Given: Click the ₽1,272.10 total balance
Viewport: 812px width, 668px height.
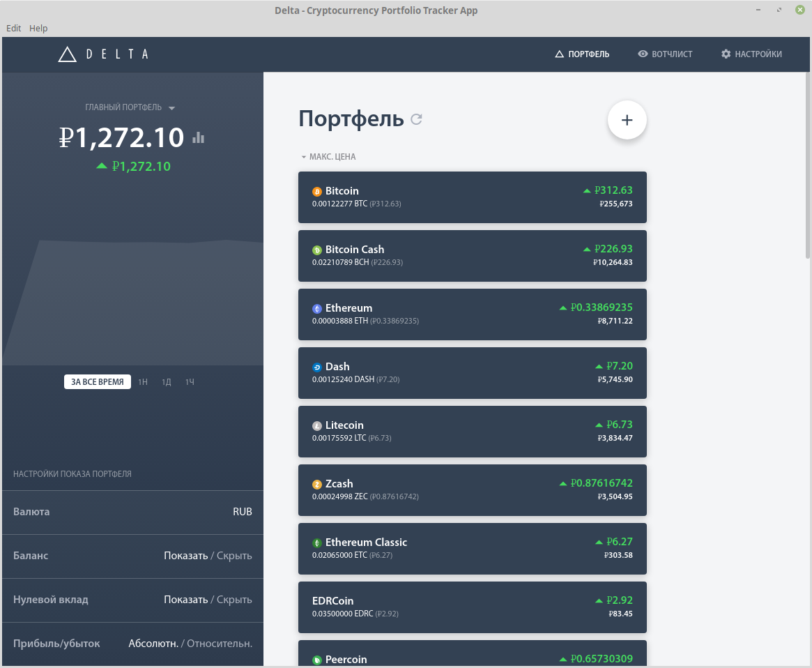Looking at the screenshot, I should coord(121,138).
